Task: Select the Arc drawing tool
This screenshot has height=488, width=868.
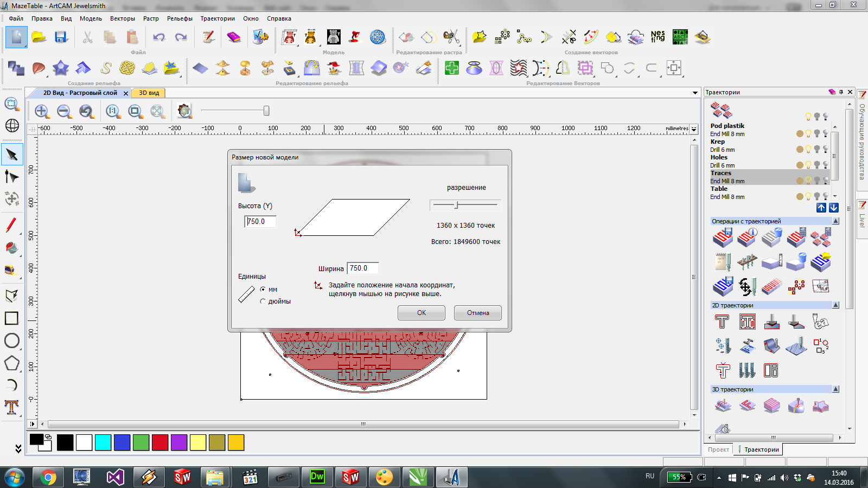Action: (12, 385)
